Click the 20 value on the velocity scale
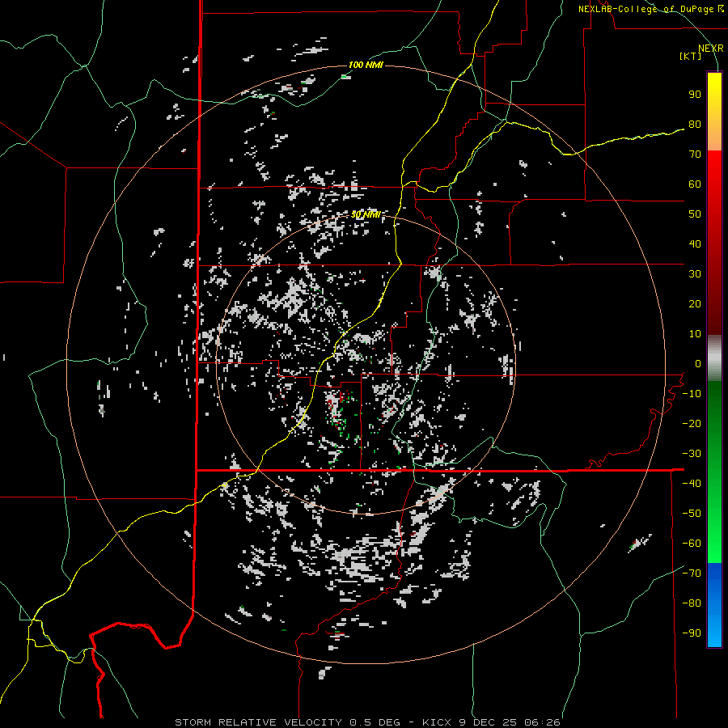This screenshot has width=728, height=728. [x=695, y=303]
